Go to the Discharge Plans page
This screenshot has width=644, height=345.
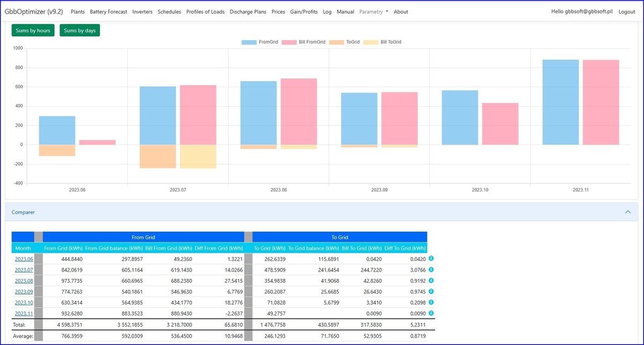(x=247, y=12)
